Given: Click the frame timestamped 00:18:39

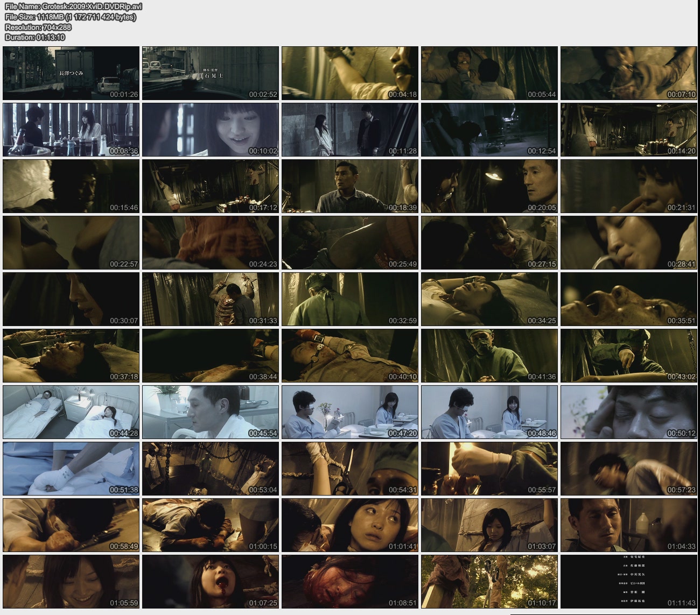Looking at the screenshot, I should tap(350, 186).
